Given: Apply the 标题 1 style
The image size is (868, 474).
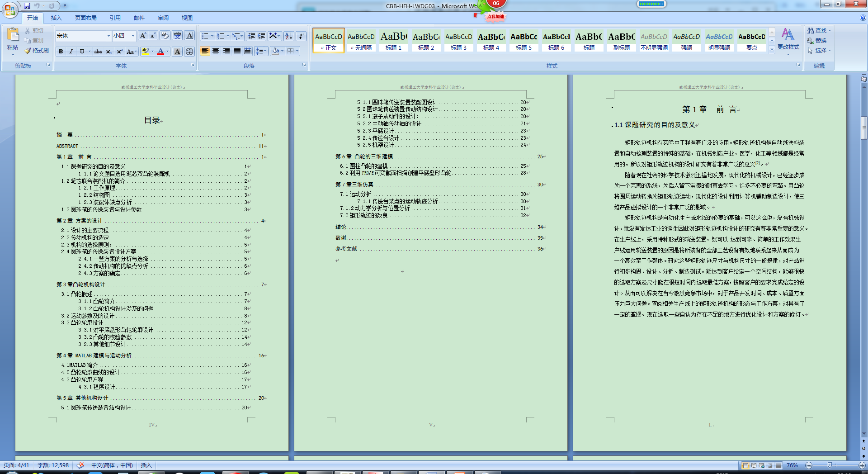Looking at the screenshot, I should (x=393, y=40).
